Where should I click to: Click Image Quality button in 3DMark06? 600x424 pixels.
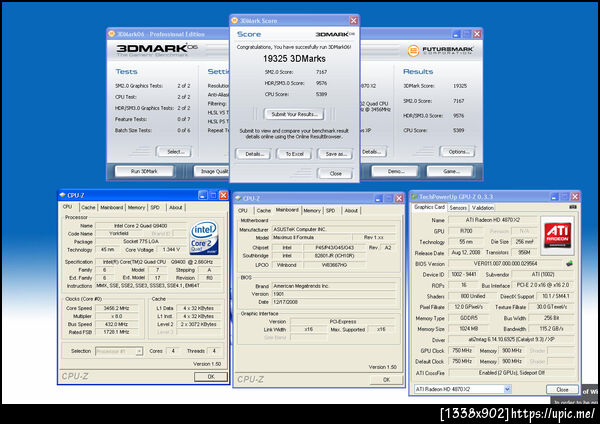click(212, 171)
